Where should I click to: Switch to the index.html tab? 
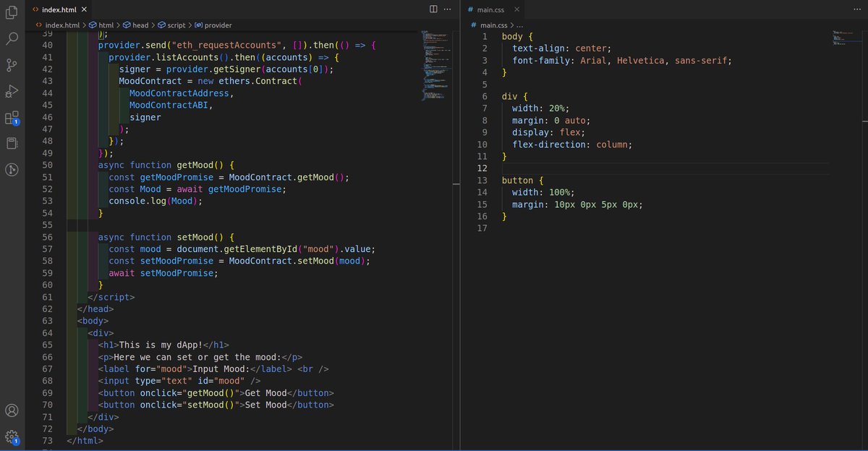(x=59, y=9)
